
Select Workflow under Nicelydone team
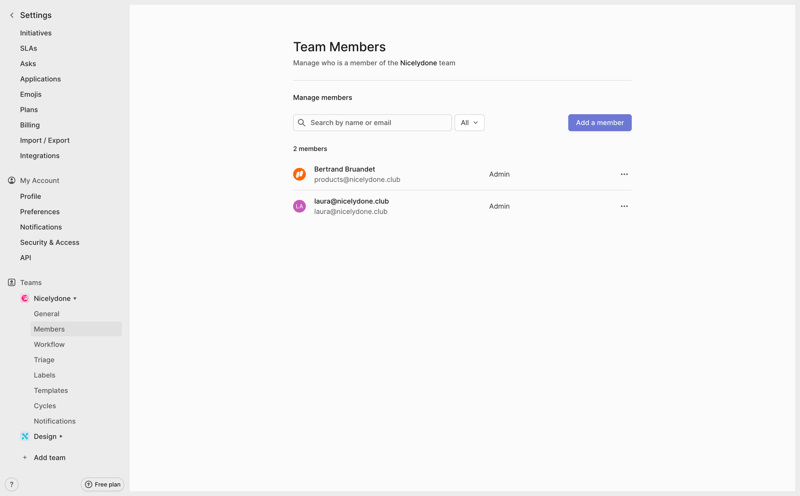click(x=49, y=344)
